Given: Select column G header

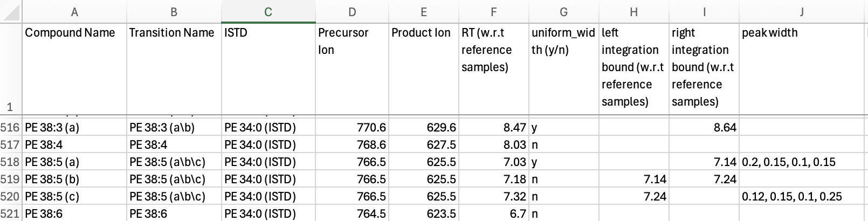Looking at the screenshot, I should [564, 11].
